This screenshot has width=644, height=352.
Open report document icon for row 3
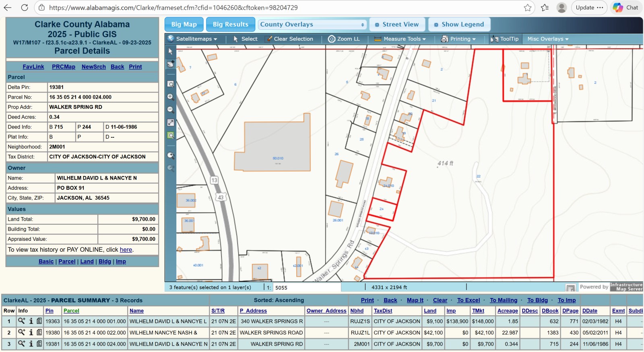[x=39, y=344]
